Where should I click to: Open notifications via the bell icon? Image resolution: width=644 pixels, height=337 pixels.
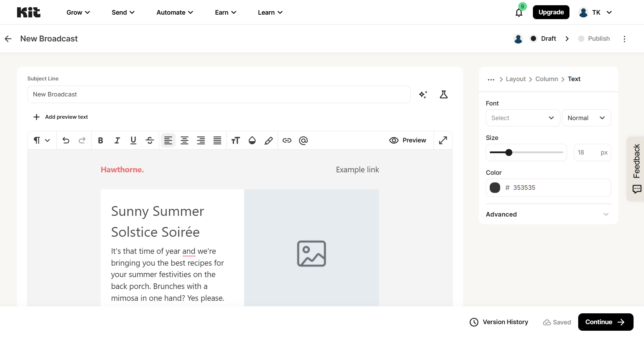click(x=519, y=12)
